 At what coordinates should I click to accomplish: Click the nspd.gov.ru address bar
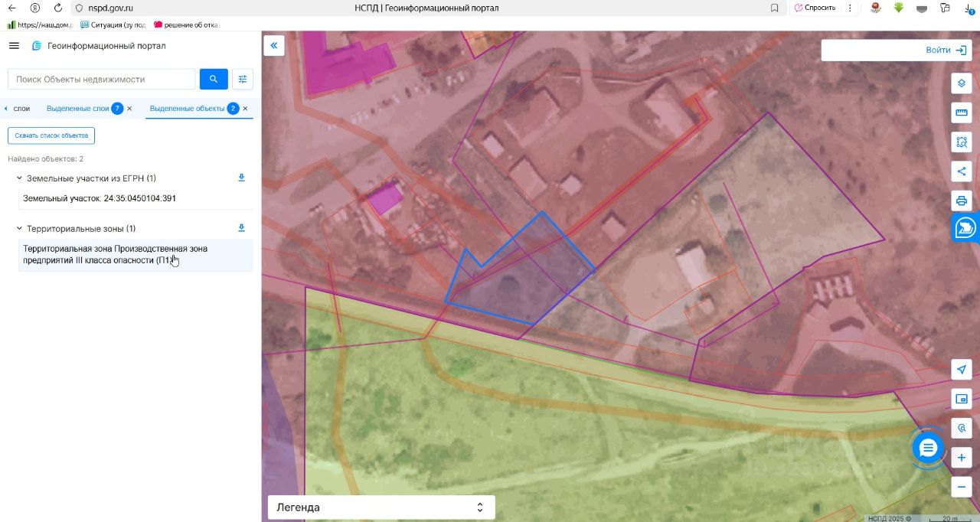click(x=110, y=8)
